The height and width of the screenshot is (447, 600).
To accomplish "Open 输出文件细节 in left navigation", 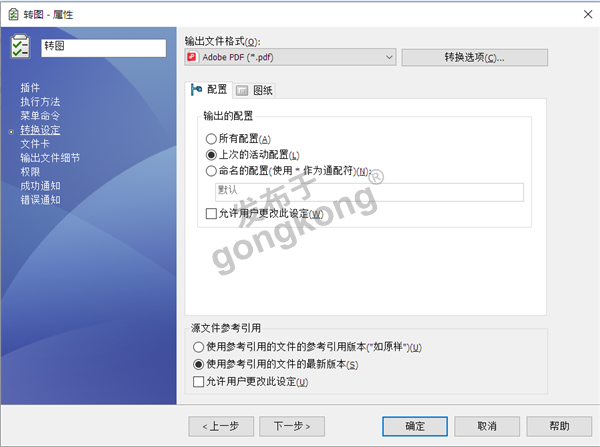I will pyautogui.click(x=50, y=158).
